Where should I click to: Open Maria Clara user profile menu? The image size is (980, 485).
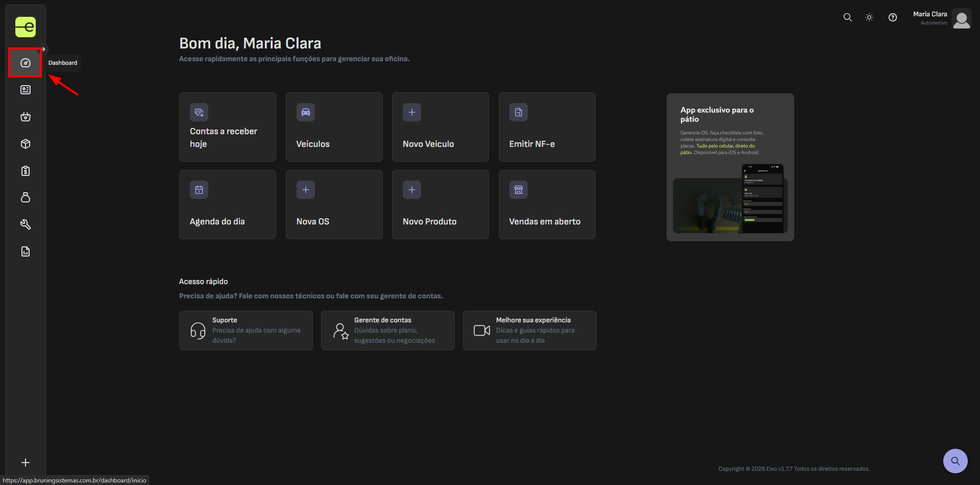coord(942,18)
